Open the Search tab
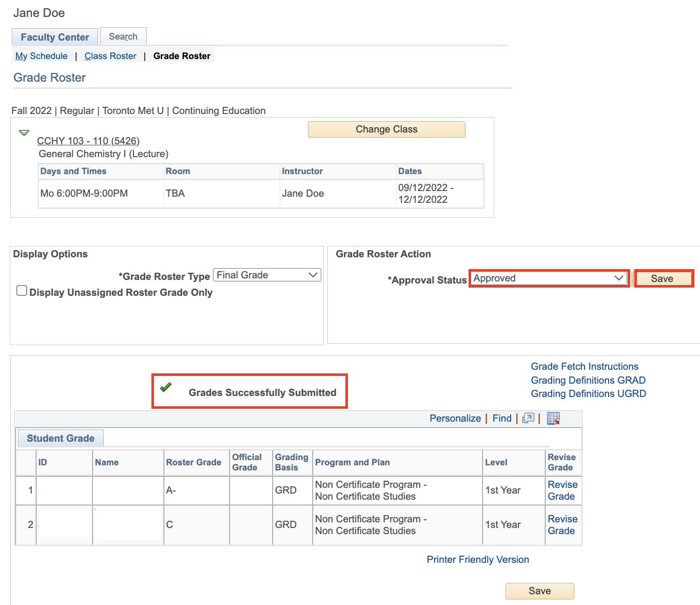The height and width of the screenshot is (605, 700). pos(123,36)
